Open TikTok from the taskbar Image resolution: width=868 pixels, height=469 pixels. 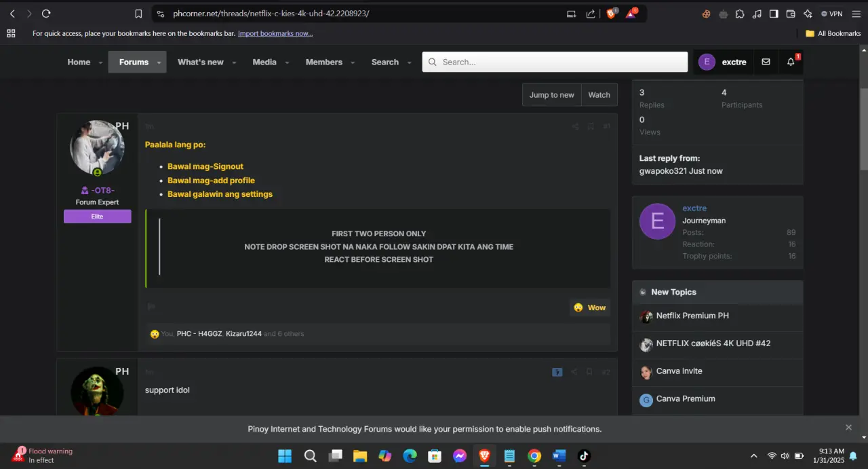coord(584,456)
